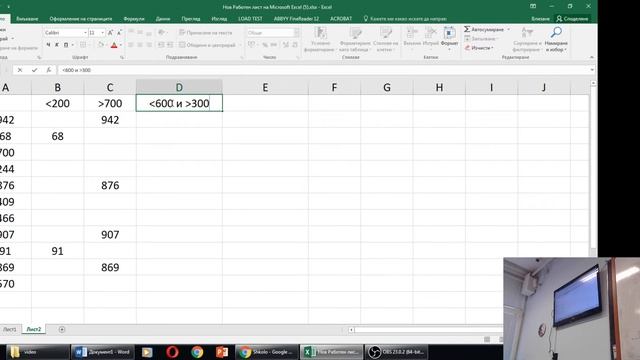The image size is (640, 360).
Task: Select cell B10 containing 91
Action: point(58,251)
